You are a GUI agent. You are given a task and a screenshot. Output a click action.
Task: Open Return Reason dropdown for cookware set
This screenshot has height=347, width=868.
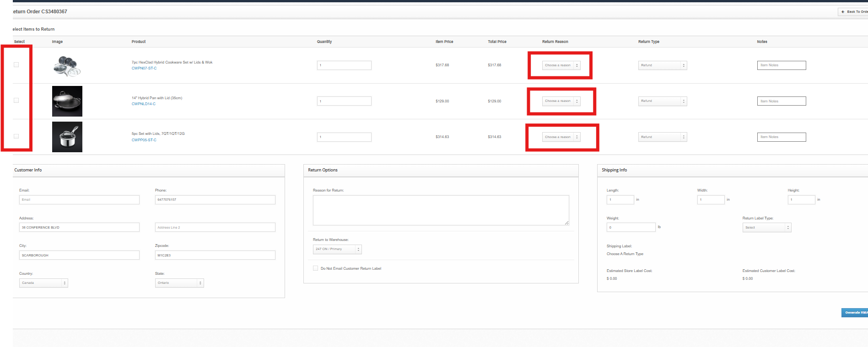point(561,65)
